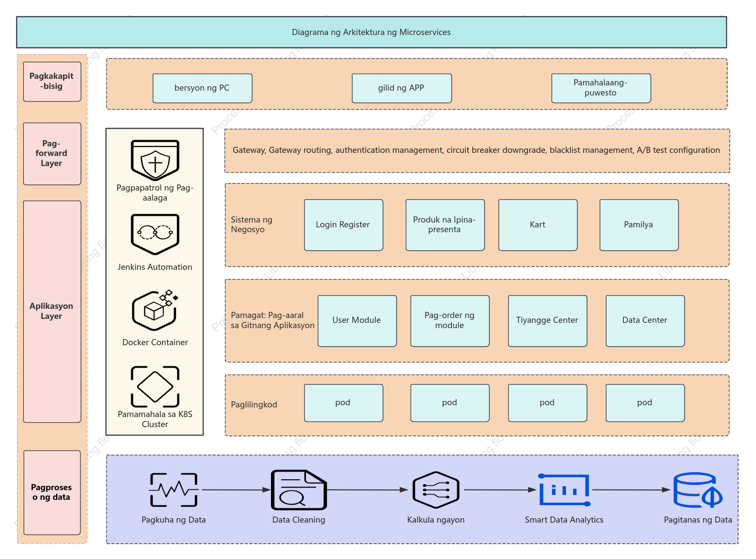
Task: Click the first pod box next to Paglilingkod
Action: pyautogui.click(x=344, y=403)
